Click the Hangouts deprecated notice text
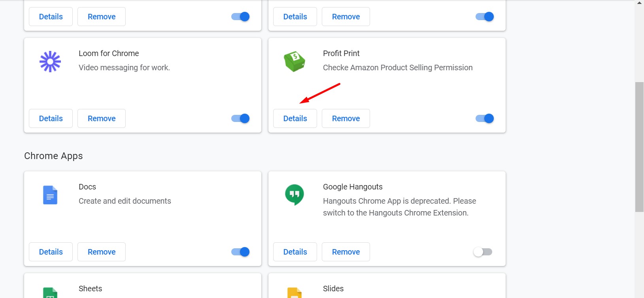This screenshot has height=298, width=644. (x=399, y=207)
